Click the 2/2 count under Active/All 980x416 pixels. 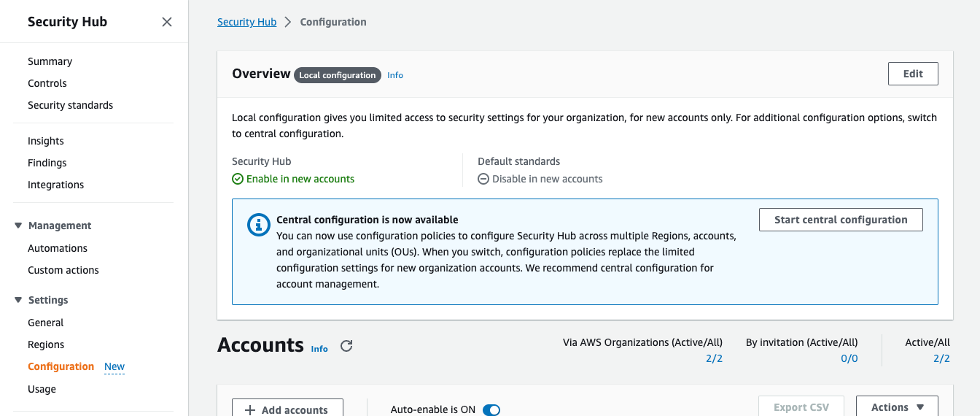point(941,358)
